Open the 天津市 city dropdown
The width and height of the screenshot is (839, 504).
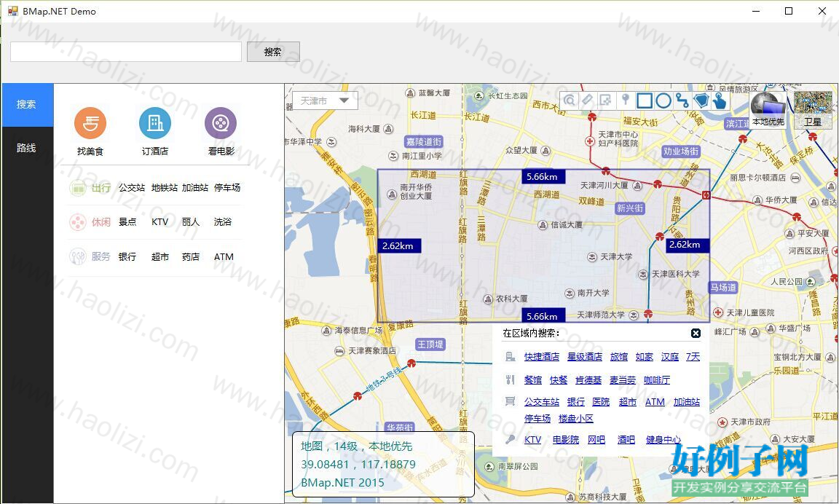click(x=325, y=101)
